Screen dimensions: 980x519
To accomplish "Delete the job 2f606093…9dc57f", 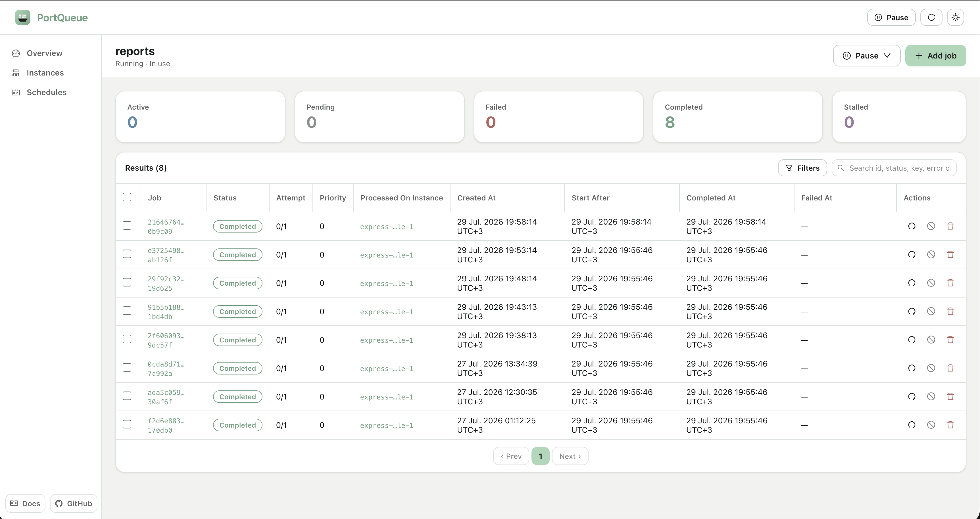I will (950, 340).
